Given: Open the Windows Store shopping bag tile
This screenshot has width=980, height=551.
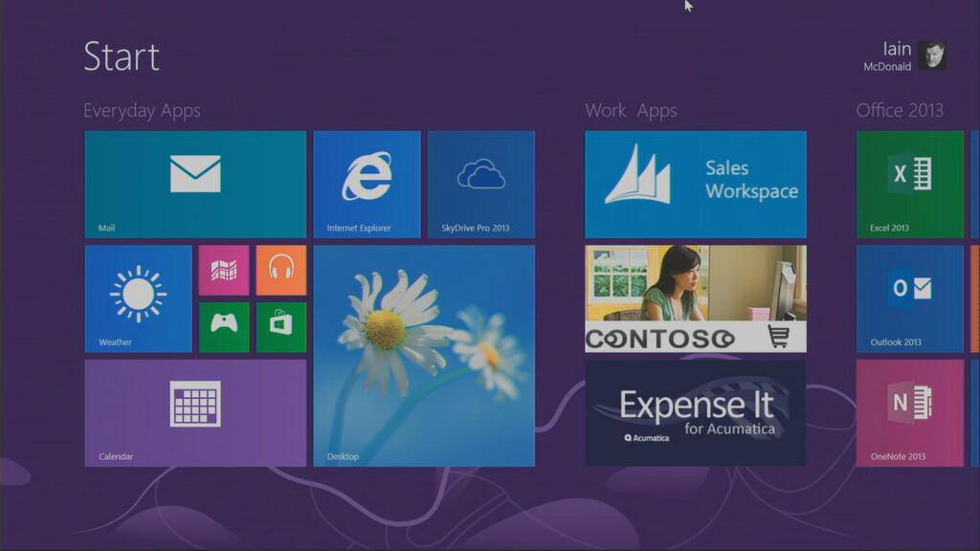Looking at the screenshot, I should pos(281,327).
